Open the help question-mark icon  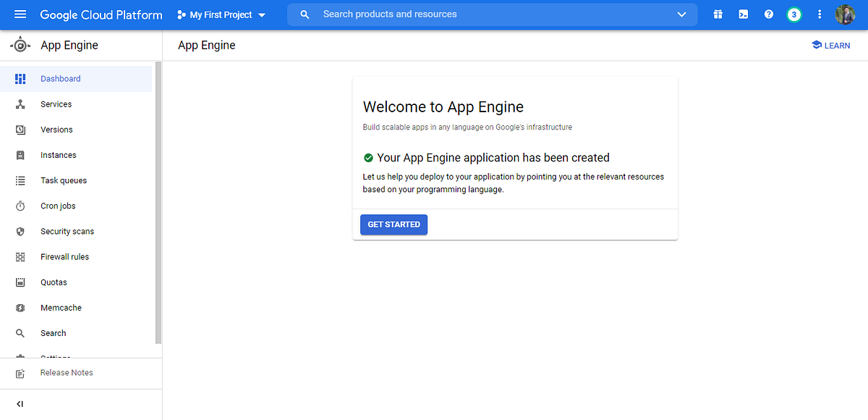click(x=768, y=14)
